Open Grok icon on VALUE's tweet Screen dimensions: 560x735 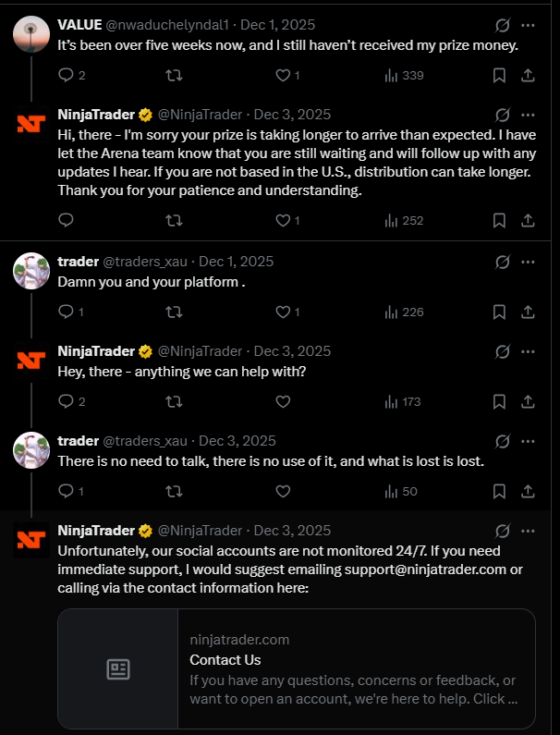click(504, 25)
